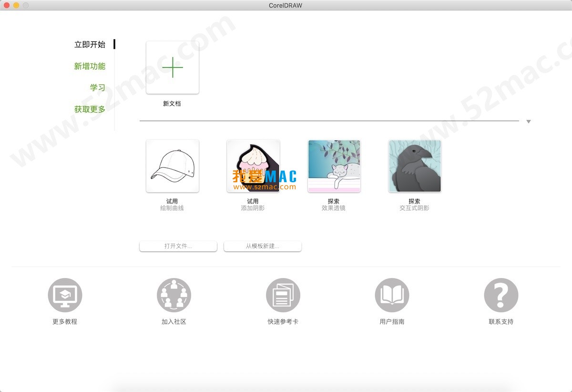This screenshot has height=392, width=572.
Task: Click the 交互式阴影 caption text
Action: (x=414, y=208)
